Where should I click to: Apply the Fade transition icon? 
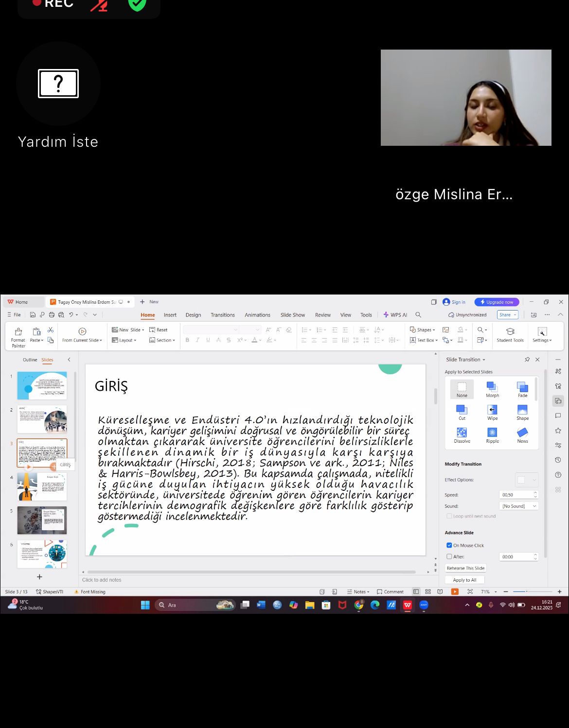pyautogui.click(x=522, y=387)
